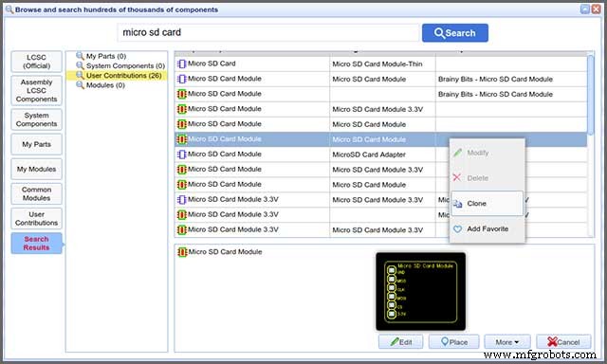
Task: Switch to My Parts sidebar tab
Action: pyautogui.click(x=36, y=144)
